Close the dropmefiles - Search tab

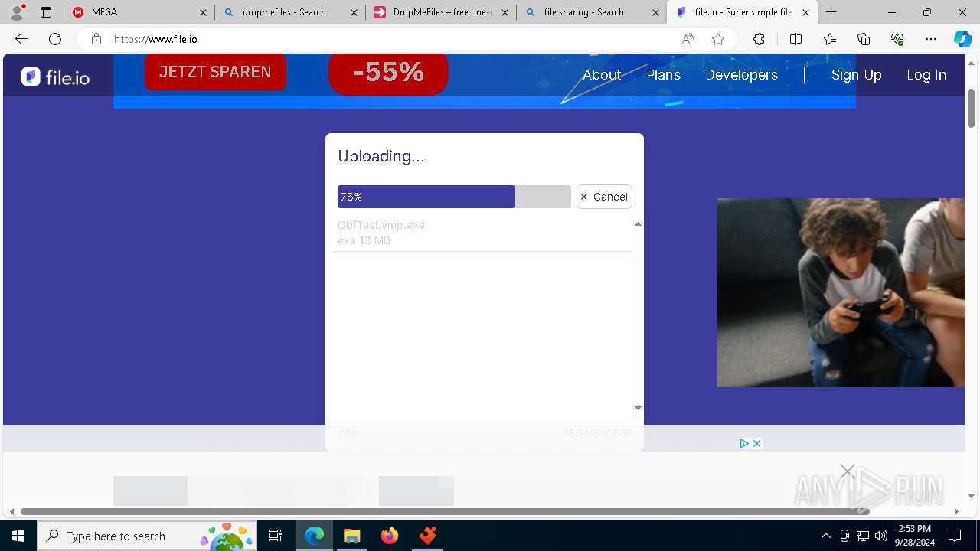(x=354, y=12)
